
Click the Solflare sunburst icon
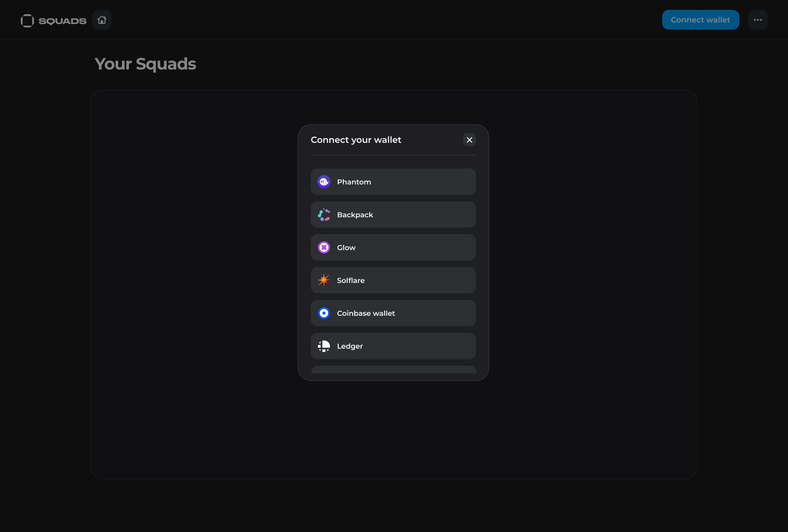324,280
